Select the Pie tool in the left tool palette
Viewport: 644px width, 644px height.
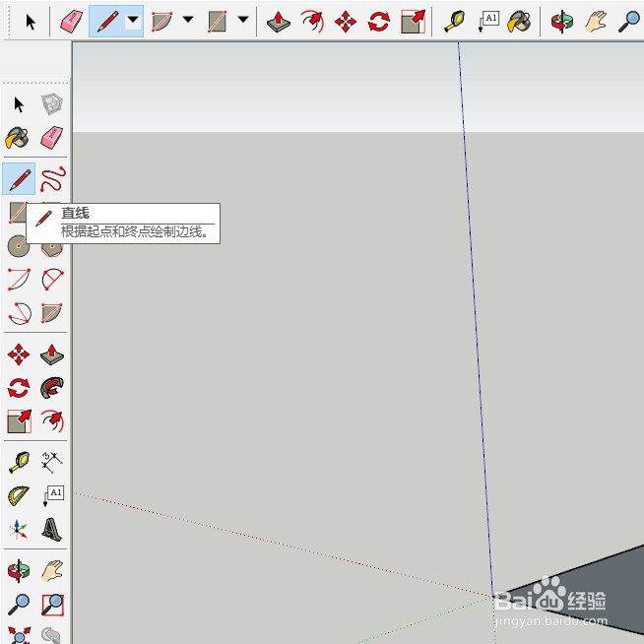[x=52, y=313]
